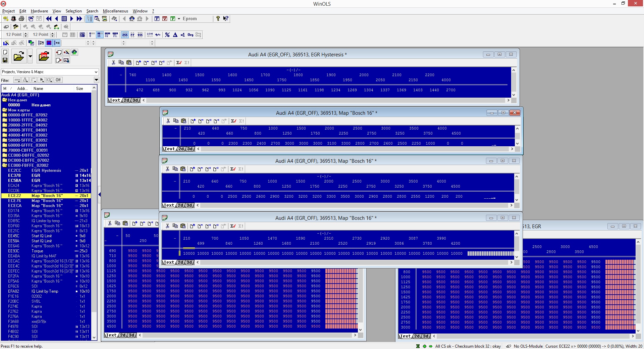Open the P window type dropdown arrow
This screenshot has width=644, height=349.
[x=179, y=19]
